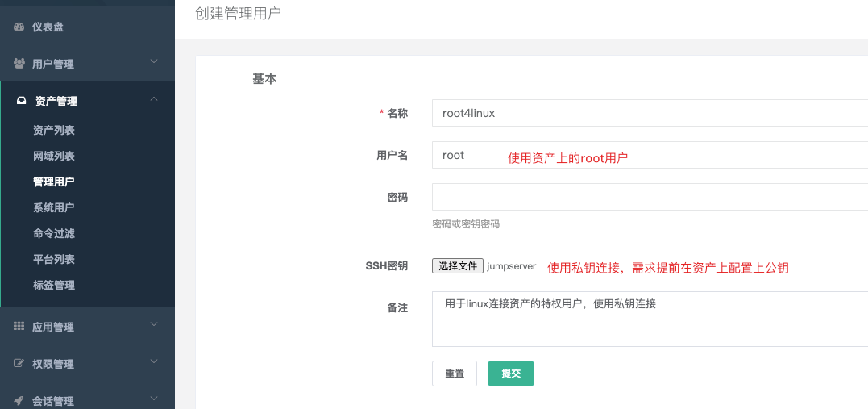Image resolution: width=868 pixels, height=409 pixels.
Task: Click the jumpserver file name text
Action: (512, 266)
